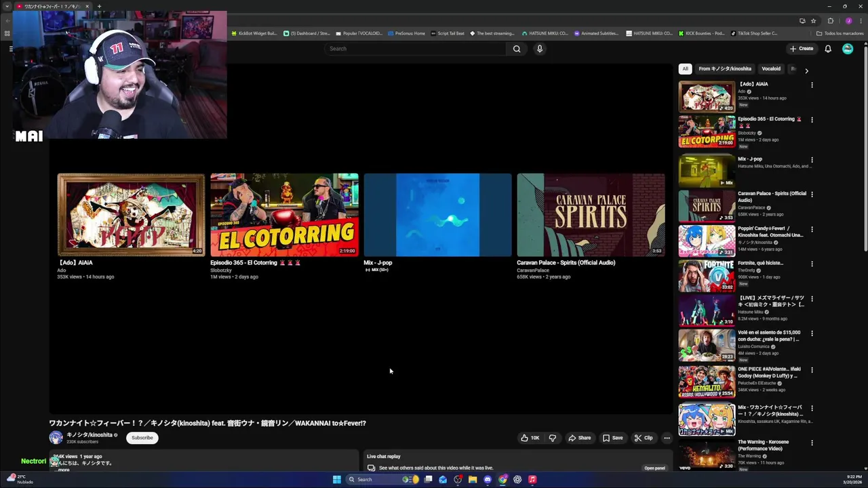
Task: Open options menu for Episodio 365 sidebar video
Action: 812,120
